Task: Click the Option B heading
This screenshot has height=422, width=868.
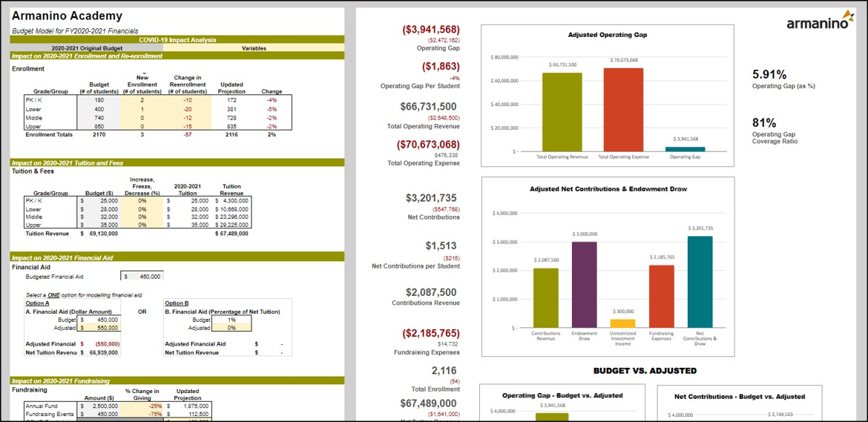Action: coord(177,303)
